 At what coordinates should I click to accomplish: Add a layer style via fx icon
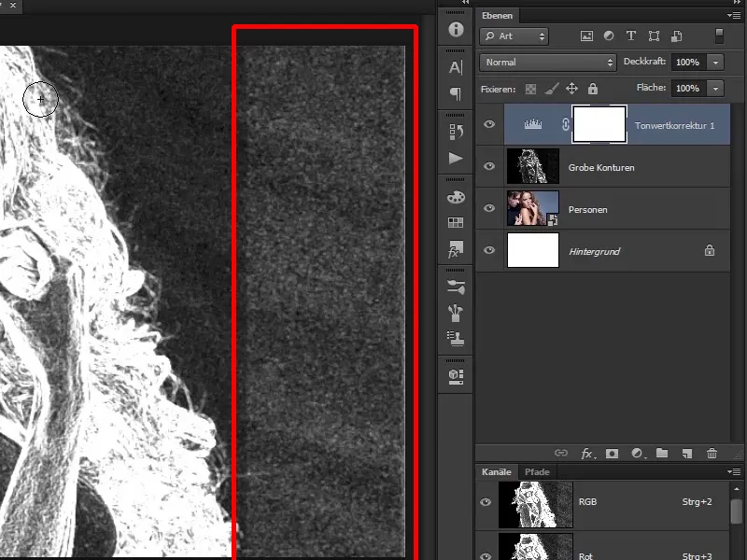[x=587, y=454]
